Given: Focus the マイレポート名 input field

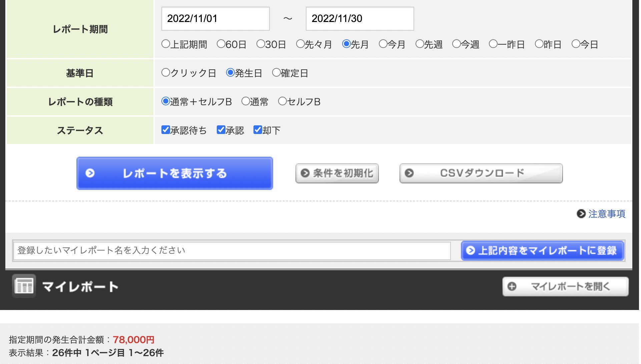Looking at the screenshot, I should [x=232, y=251].
